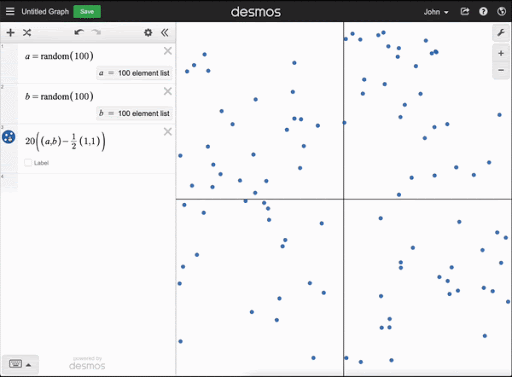Open the John account dropdown
This screenshot has height=377, width=512.
[436, 12]
